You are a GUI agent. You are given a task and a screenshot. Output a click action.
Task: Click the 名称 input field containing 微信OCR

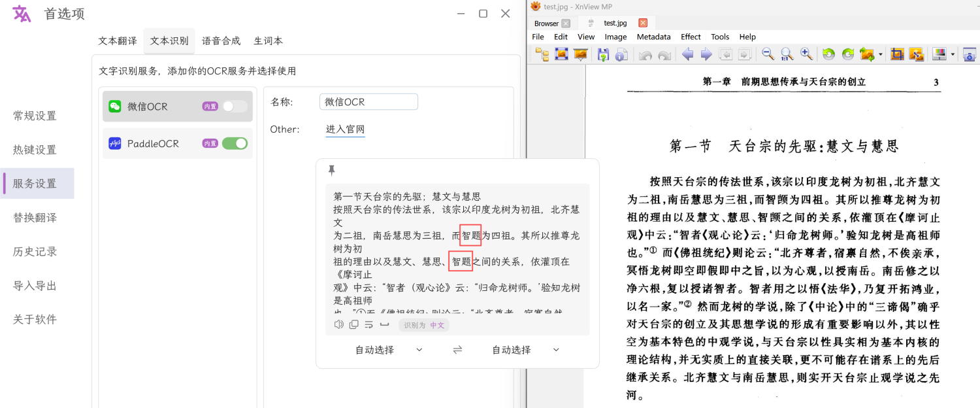click(368, 102)
